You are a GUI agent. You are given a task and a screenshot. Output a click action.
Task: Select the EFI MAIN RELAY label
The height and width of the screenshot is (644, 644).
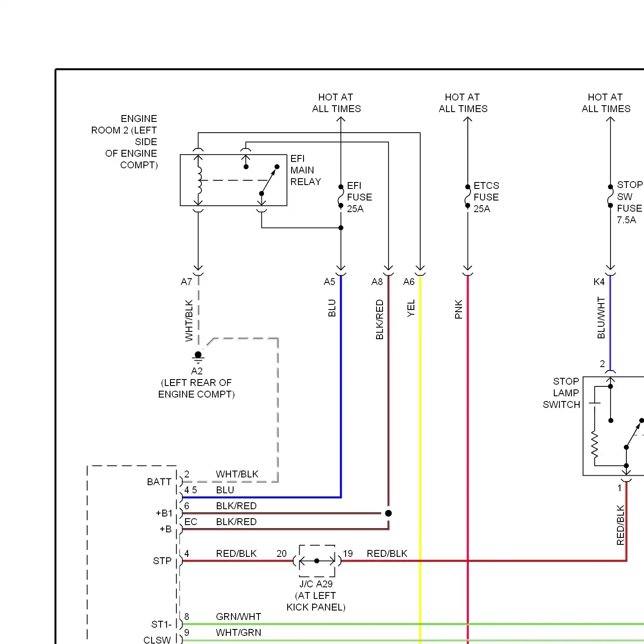(306, 170)
